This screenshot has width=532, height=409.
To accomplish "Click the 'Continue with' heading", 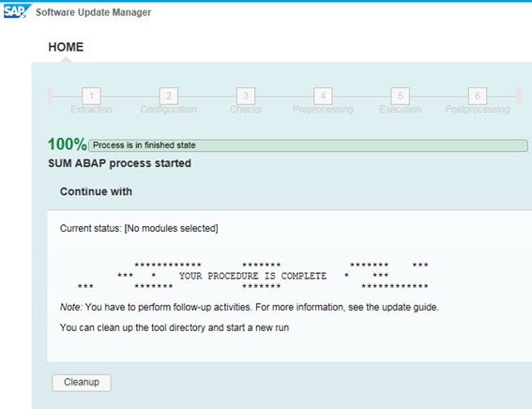I will pos(96,191).
